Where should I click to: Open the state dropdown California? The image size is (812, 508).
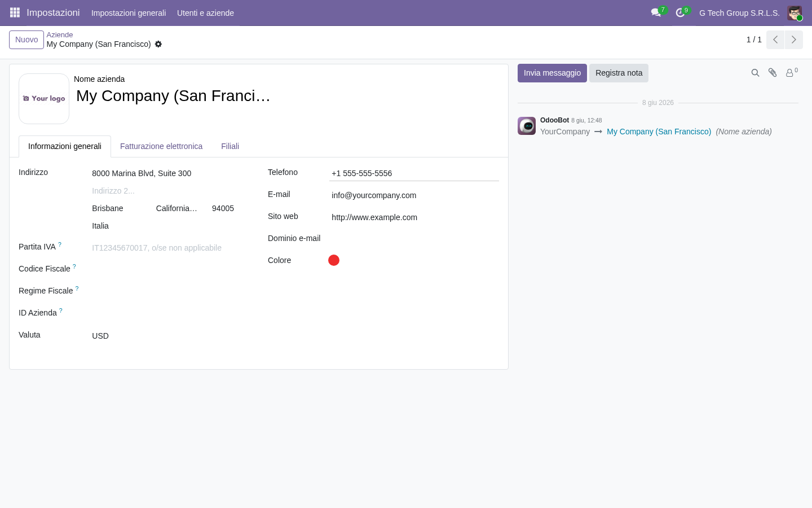pos(180,208)
